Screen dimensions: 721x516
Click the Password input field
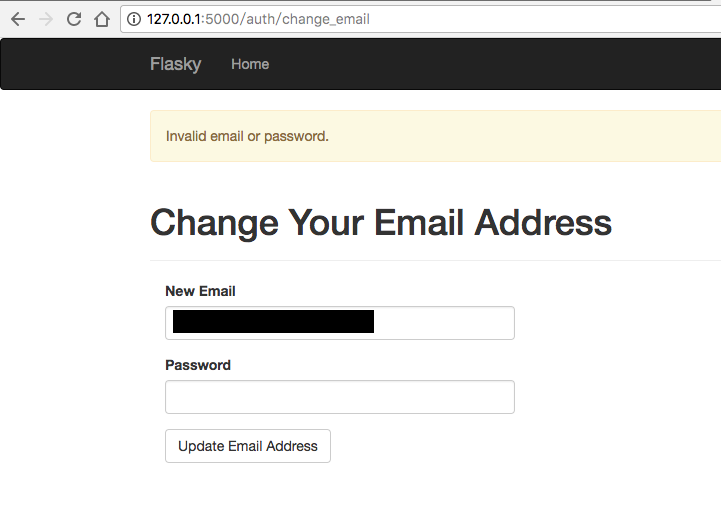click(339, 397)
